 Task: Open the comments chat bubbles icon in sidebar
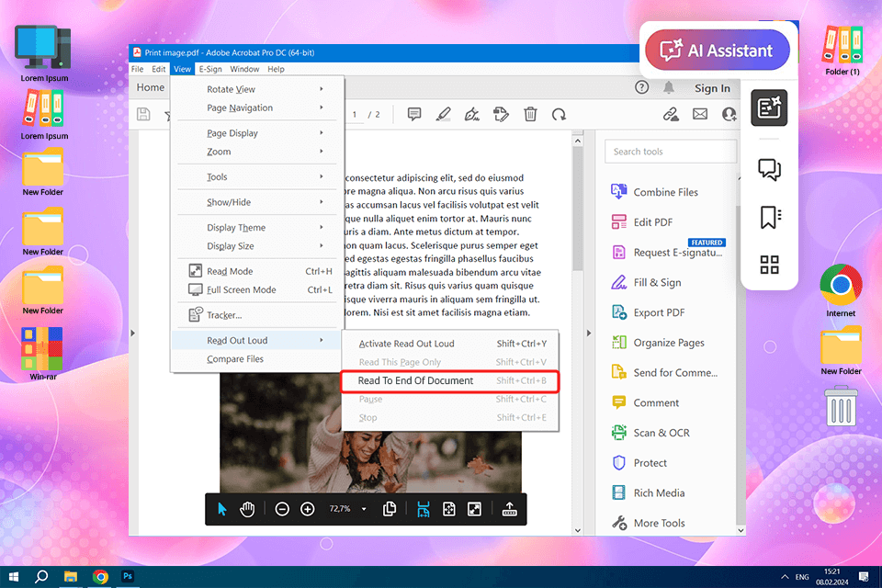tap(769, 169)
